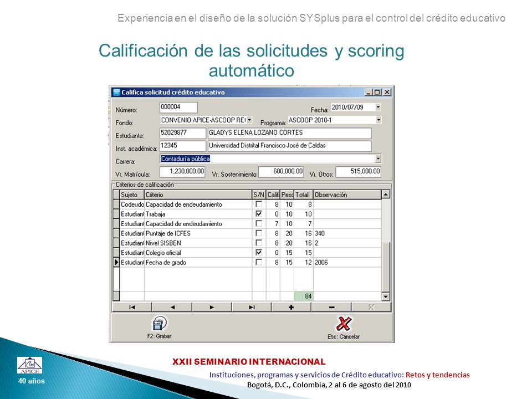Select the Nivel SISBEN criterion cell
Image resolution: width=532 pixels, height=399 pixels.
click(x=198, y=243)
